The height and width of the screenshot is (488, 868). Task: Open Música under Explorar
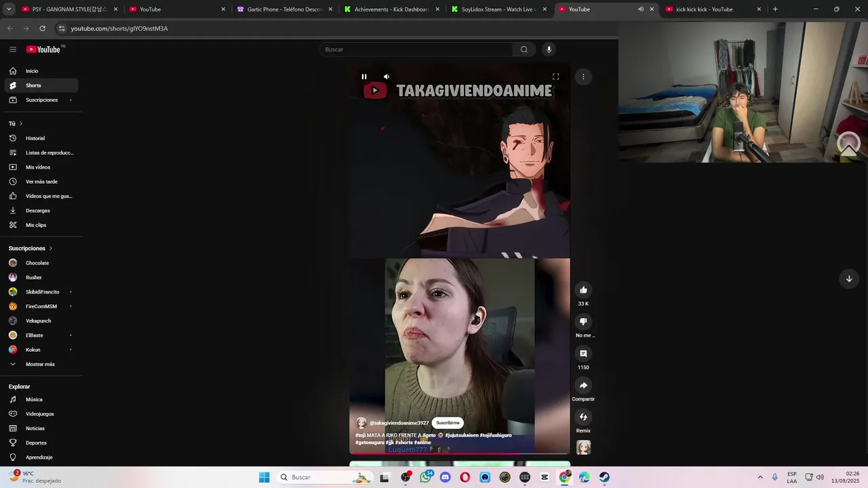point(41,400)
